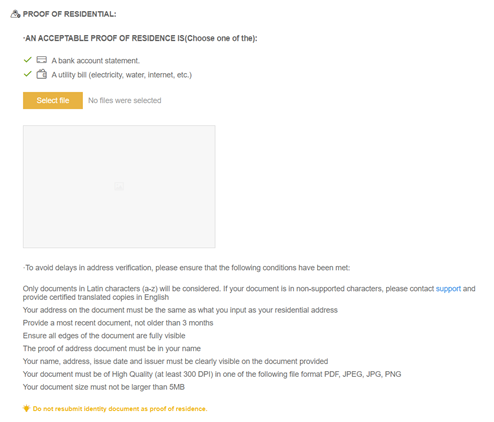Click the acceptable proof of residence heading
The image size is (494, 422).
tap(140, 38)
